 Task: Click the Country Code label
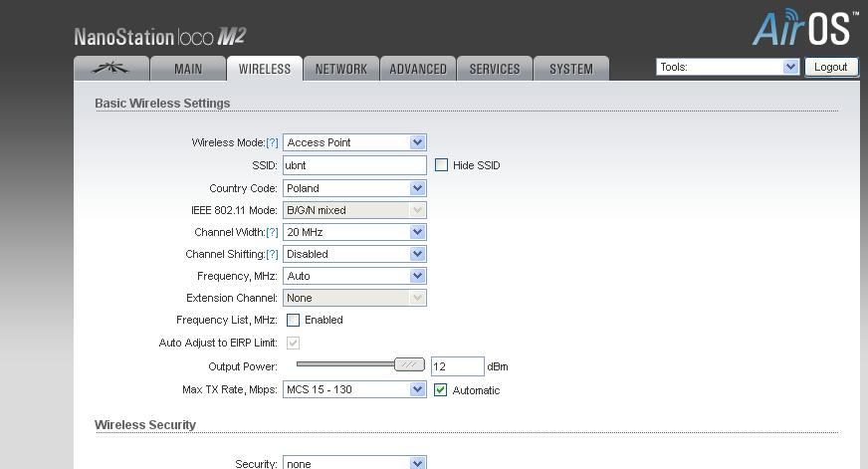(x=243, y=188)
